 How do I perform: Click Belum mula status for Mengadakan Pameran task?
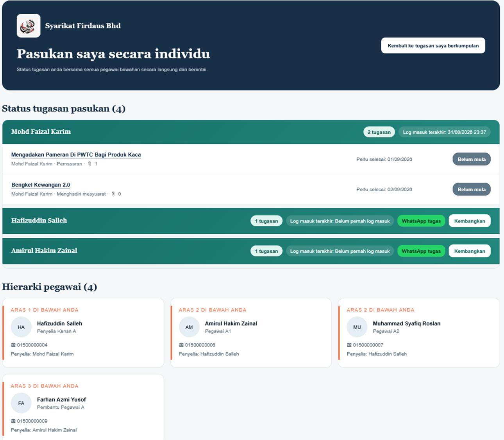[x=472, y=159]
